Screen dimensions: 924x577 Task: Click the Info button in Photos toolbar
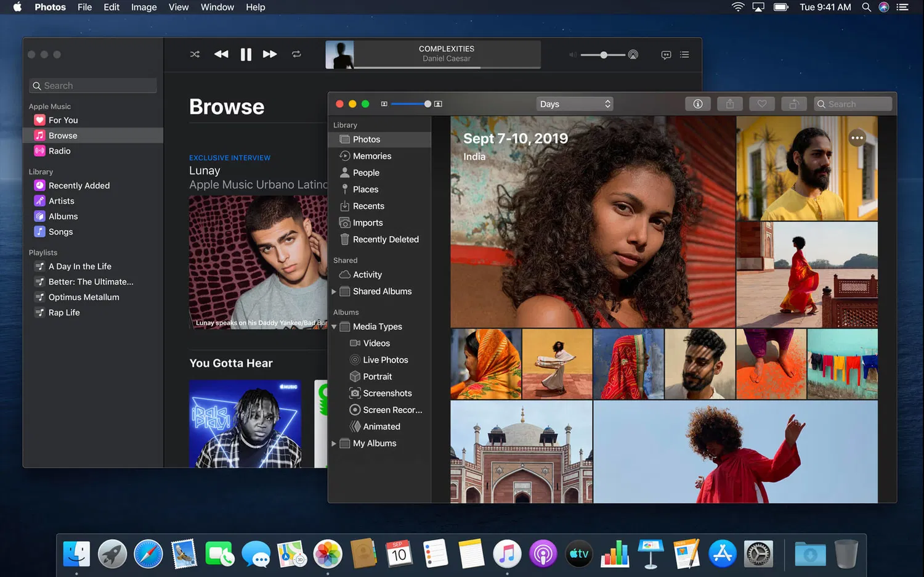click(x=697, y=104)
